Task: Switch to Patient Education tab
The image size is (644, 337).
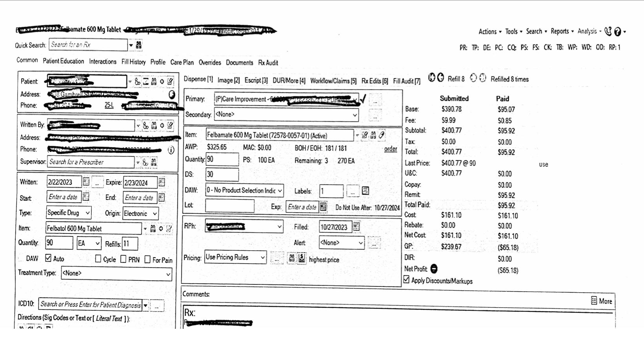Action: pyautogui.click(x=63, y=61)
